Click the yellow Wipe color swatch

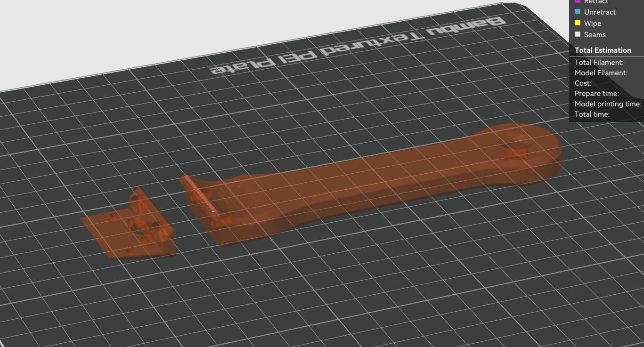(x=578, y=23)
